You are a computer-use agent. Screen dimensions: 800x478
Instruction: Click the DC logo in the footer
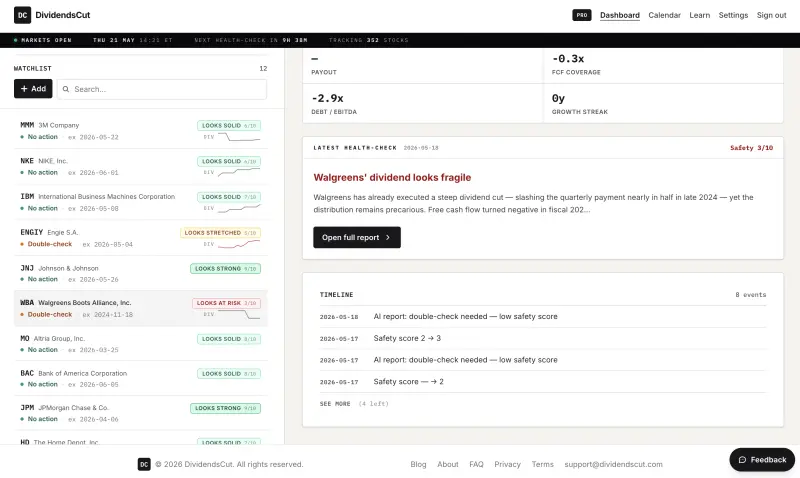(x=144, y=464)
